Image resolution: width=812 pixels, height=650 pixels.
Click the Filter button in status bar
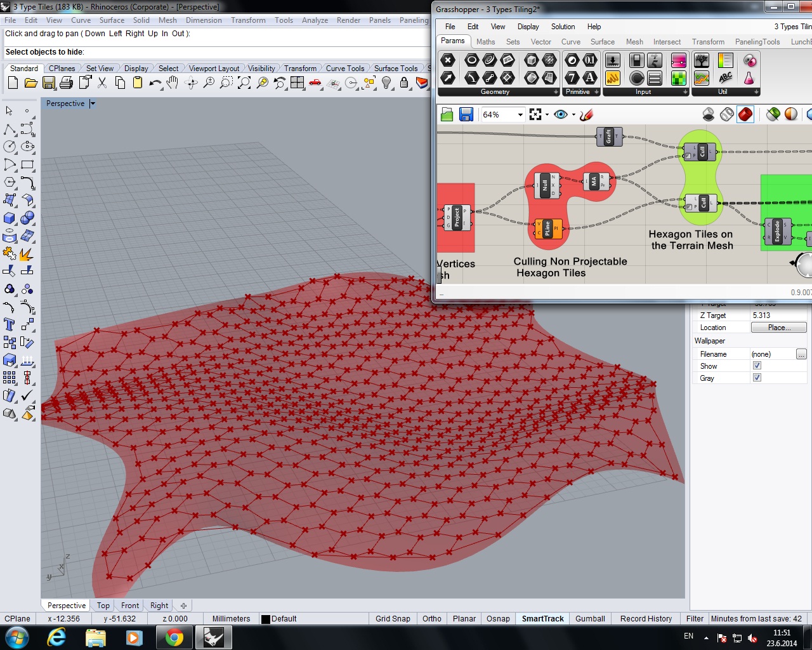point(695,619)
